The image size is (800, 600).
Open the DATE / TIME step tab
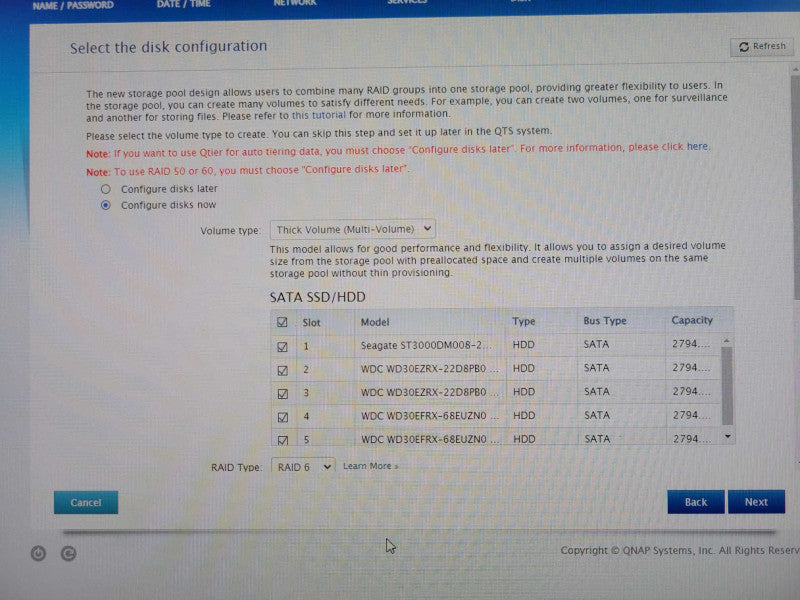(184, 4)
